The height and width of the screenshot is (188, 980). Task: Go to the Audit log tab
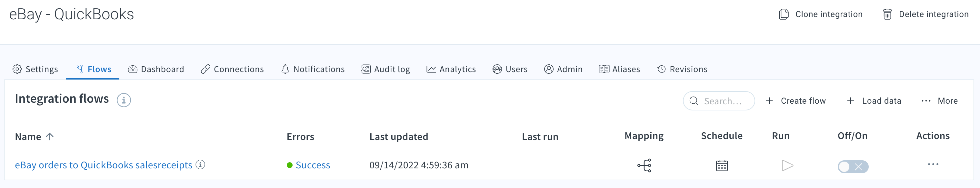[385, 69]
